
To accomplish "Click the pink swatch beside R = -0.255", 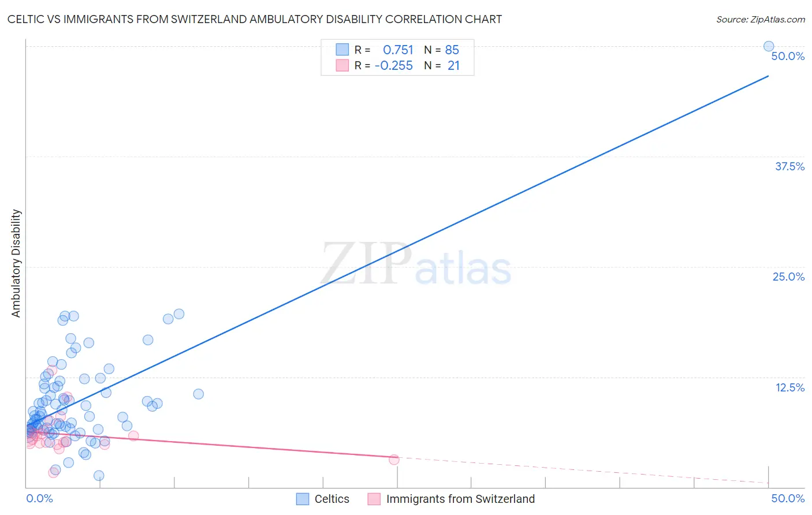I will [342, 65].
